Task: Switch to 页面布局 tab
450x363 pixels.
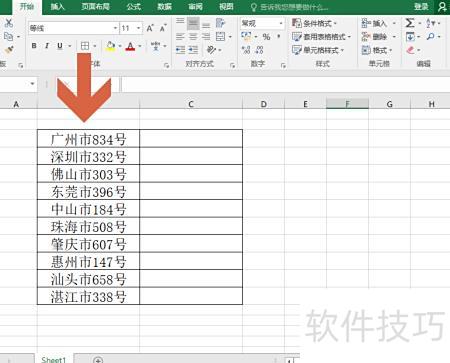Action: click(96, 7)
